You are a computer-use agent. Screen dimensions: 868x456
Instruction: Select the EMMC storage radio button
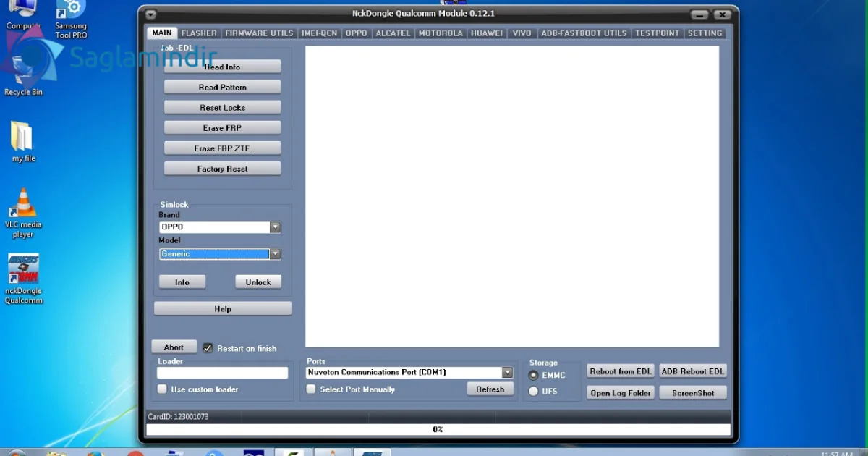534,375
